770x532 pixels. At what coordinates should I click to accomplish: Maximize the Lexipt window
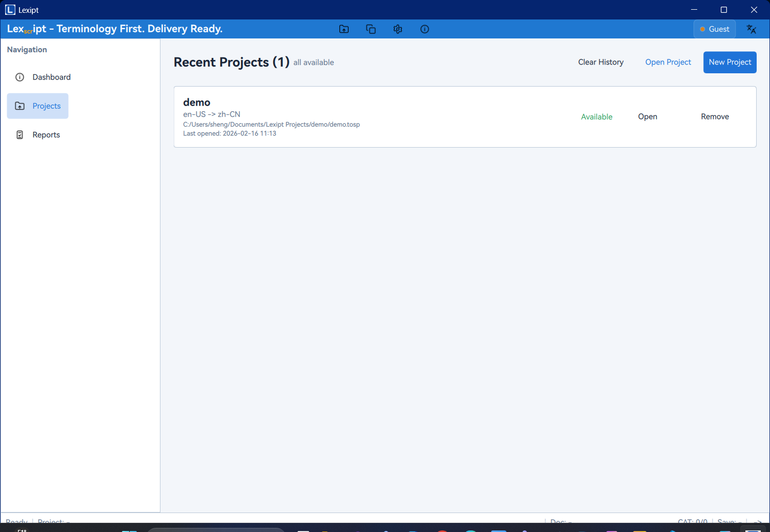pos(724,10)
